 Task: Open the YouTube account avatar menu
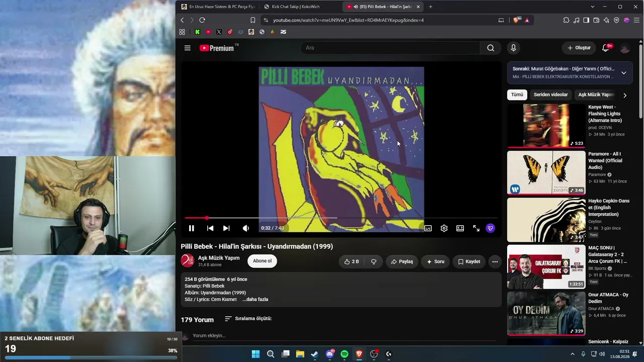(625, 48)
